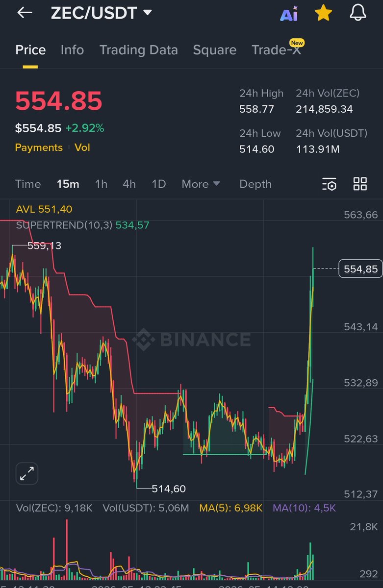The height and width of the screenshot is (588, 383).
Task: Select the Price tab
Action: coord(30,50)
